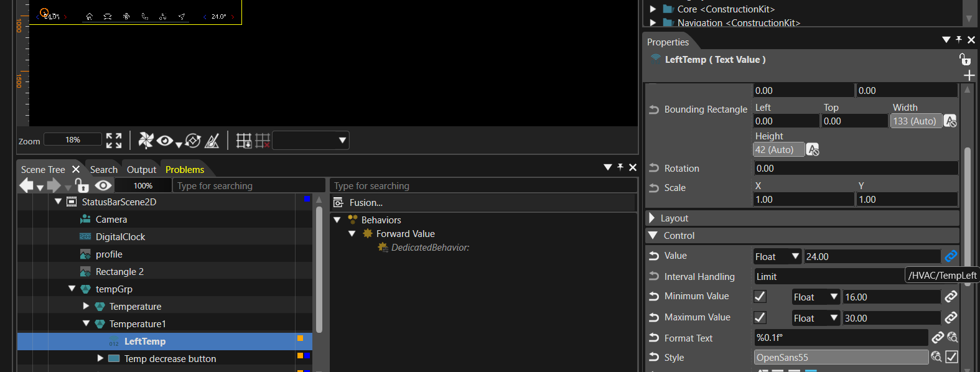
Task: Pin the Properties panel
Action: tap(959, 39)
